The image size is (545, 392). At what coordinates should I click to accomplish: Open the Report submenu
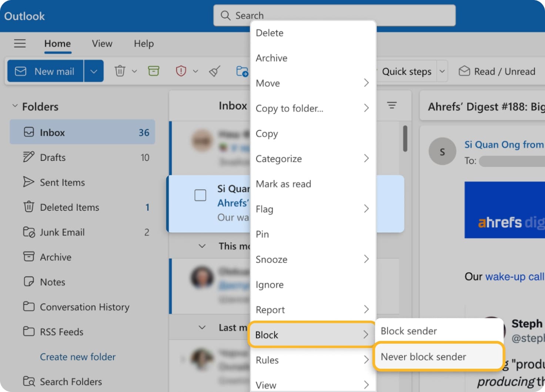313,310
